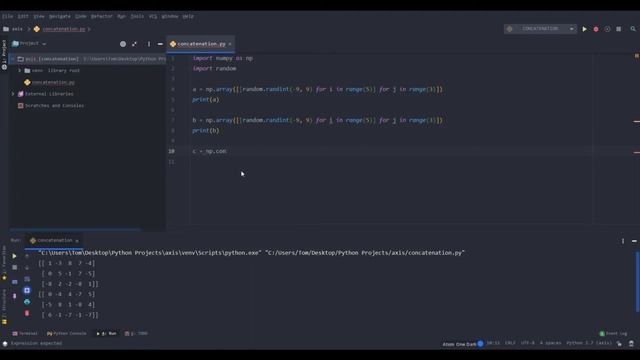Open the Python Console tool window
Image resolution: width=640 pixels, height=360 pixels.
[67, 333]
